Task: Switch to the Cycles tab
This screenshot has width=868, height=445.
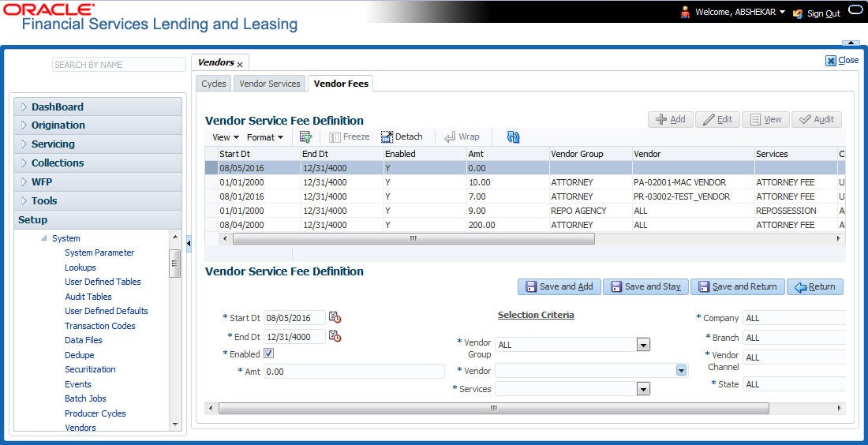Action: click(214, 84)
